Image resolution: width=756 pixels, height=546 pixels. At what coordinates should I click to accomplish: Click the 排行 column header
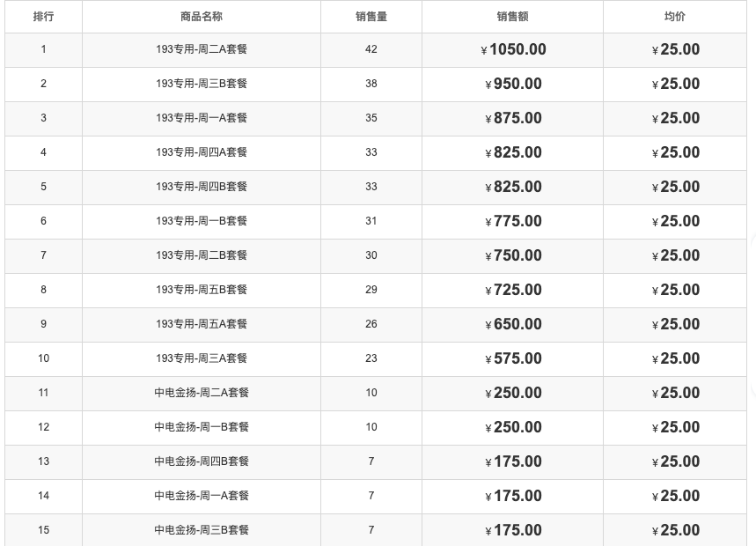[x=43, y=17]
